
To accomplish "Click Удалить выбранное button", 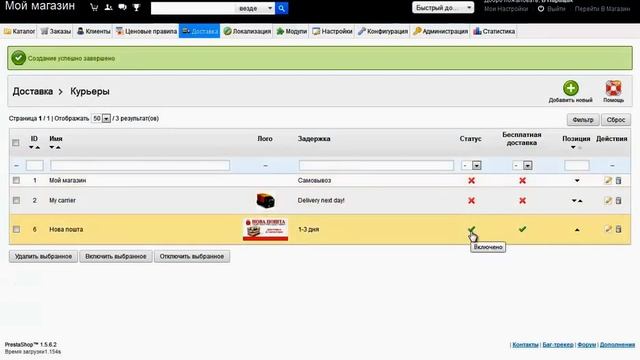I will point(43,256).
